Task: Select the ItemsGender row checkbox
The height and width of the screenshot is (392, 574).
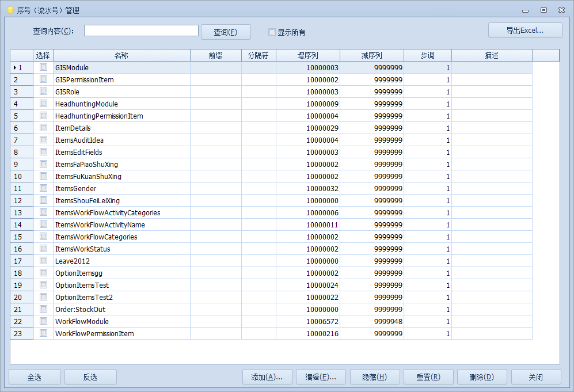Action: [x=44, y=188]
